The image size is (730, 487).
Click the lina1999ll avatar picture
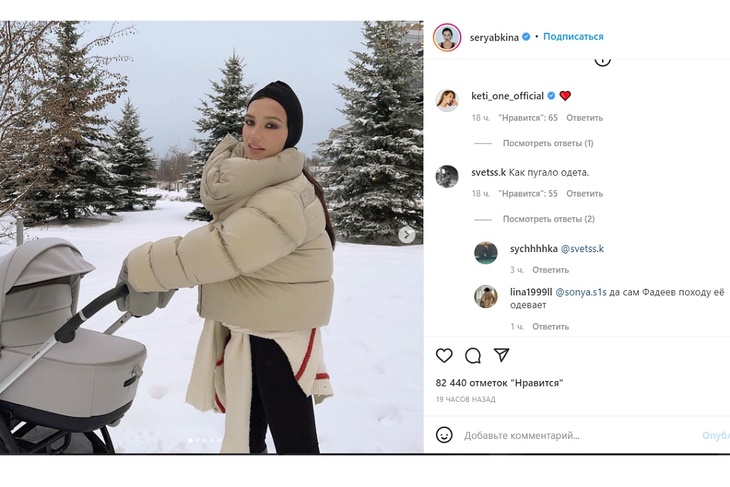(486, 297)
